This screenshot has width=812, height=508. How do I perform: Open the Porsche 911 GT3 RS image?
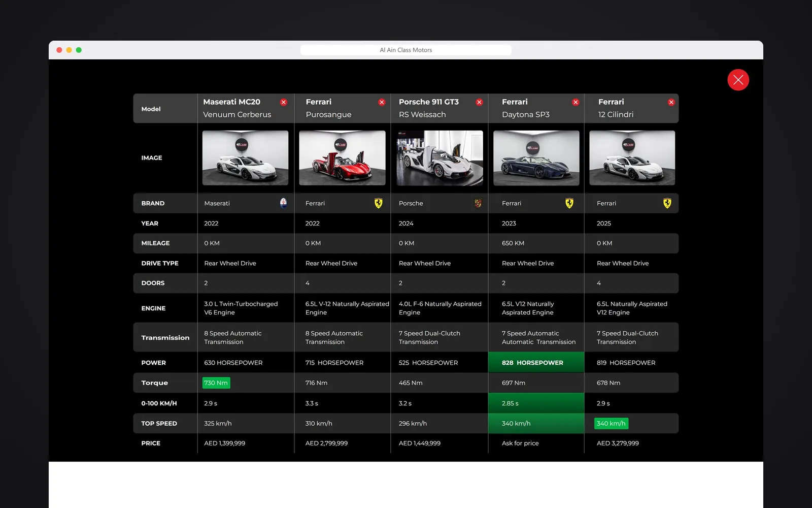(x=440, y=158)
